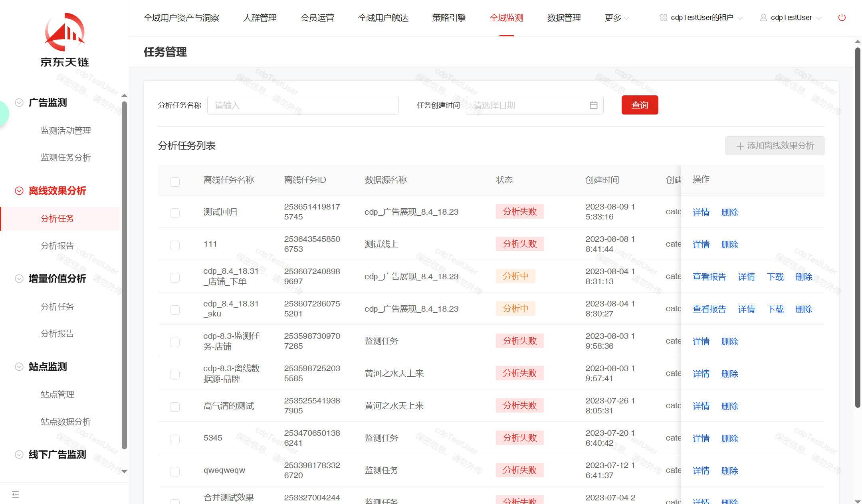Open 全域监测 top menu
The image size is (862, 504).
pos(507,18)
